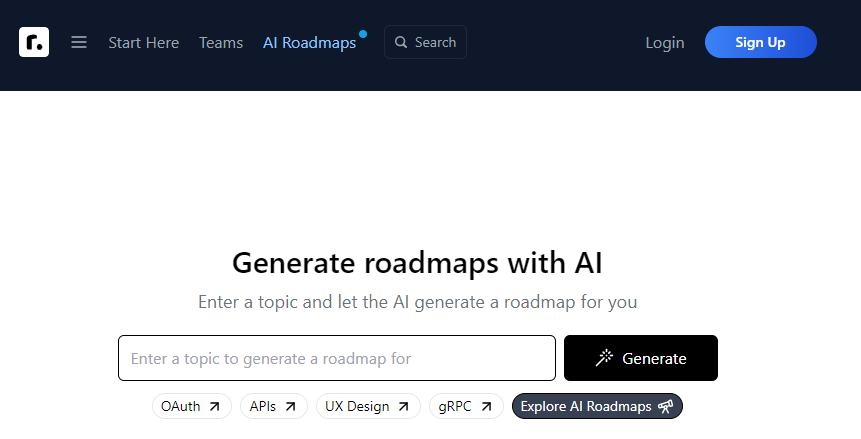Click the Generate roadmaps with AI heading
This screenshot has height=439, width=861.
417,263
